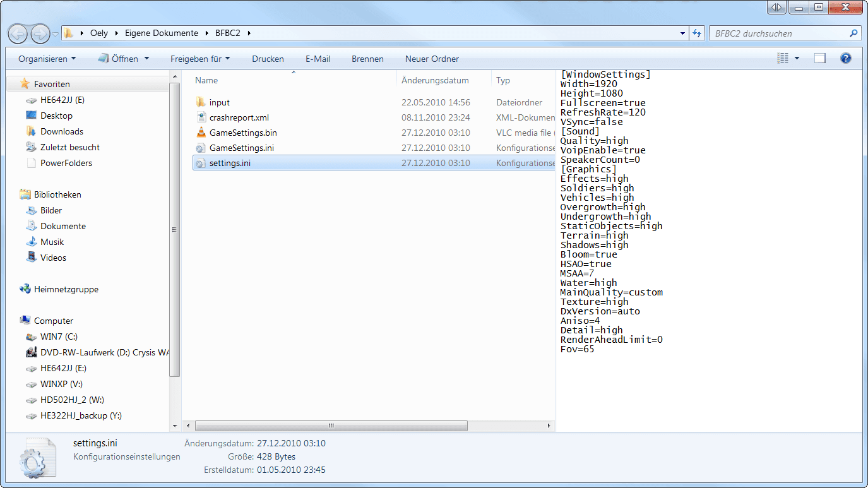Select Eigene Dokumente breadcrumb segment

click(x=161, y=33)
